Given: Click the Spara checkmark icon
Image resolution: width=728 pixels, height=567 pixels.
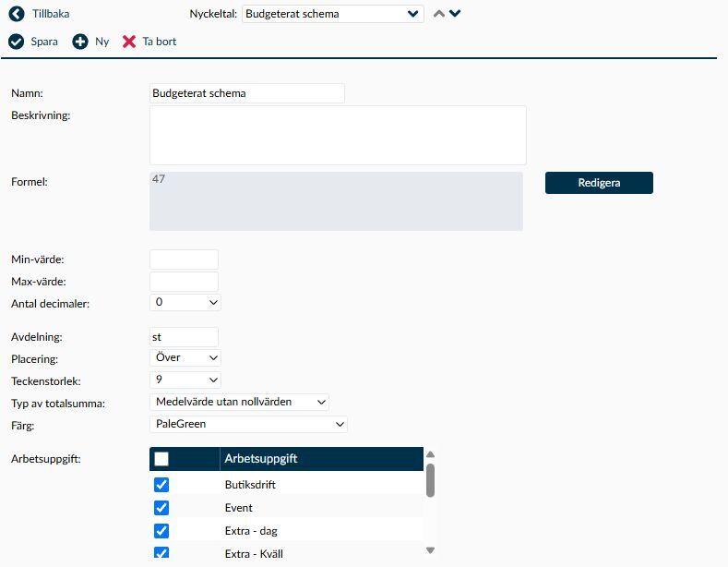Looking at the screenshot, I should click(x=17, y=42).
